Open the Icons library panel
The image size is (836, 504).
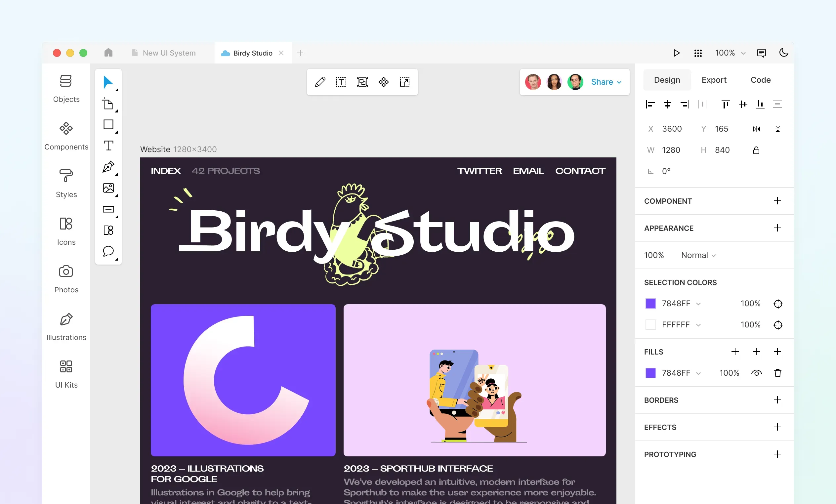click(66, 231)
